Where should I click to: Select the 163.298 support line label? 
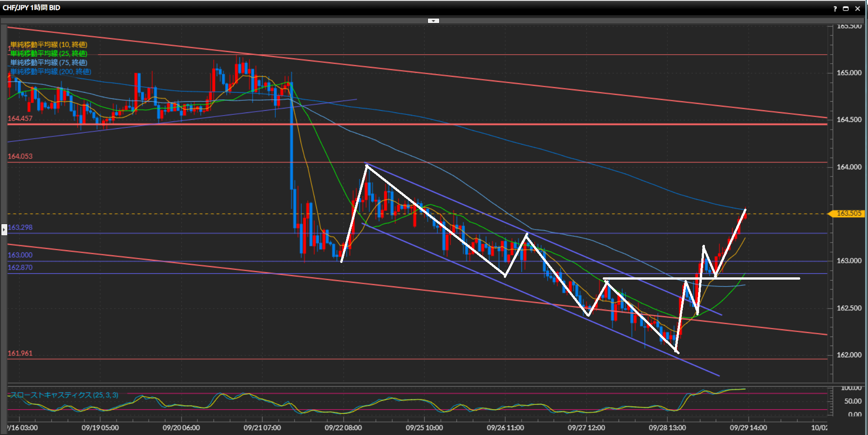pos(20,228)
